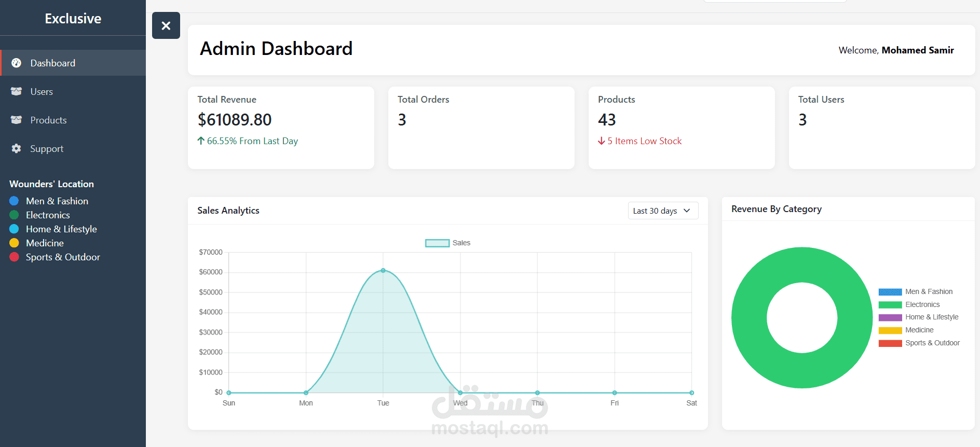Open the Last 30 days dropdown
This screenshot has width=980, height=447.
pos(663,211)
